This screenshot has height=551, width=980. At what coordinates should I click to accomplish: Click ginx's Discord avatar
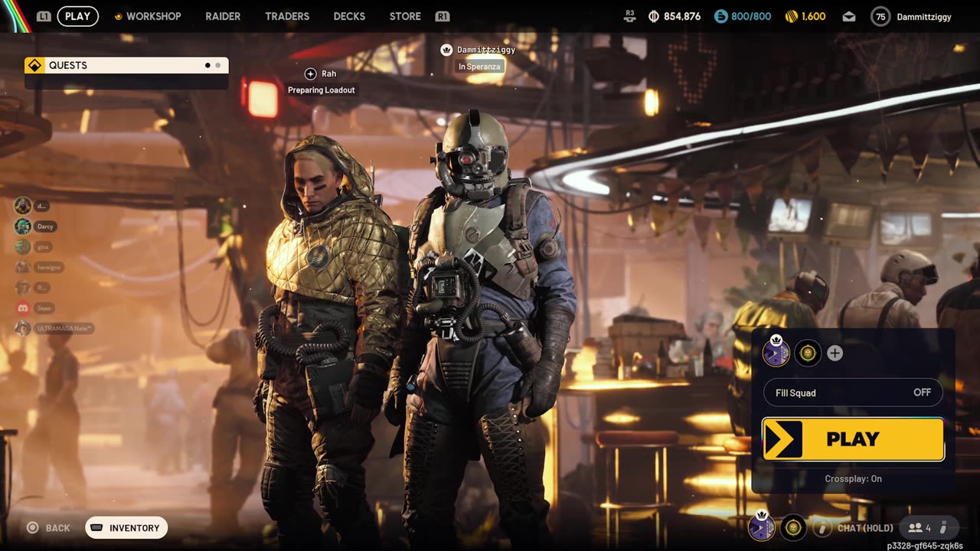click(x=23, y=246)
